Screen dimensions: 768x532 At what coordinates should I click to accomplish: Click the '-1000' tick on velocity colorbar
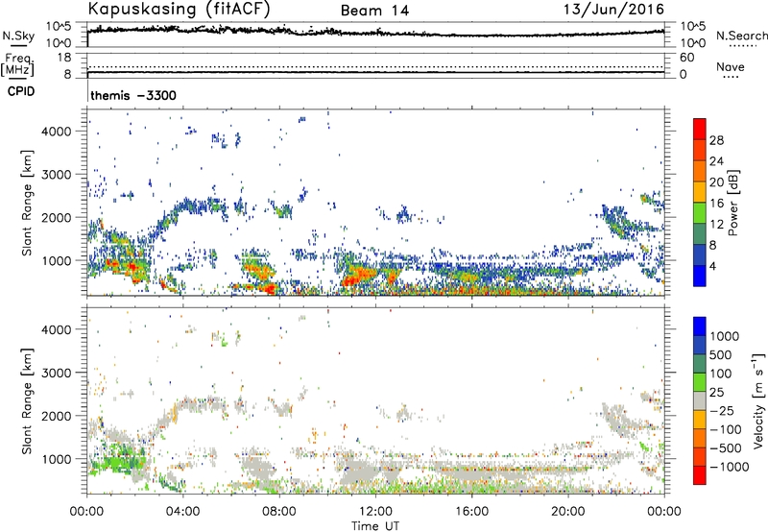pyautogui.click(x=730, y=467)
